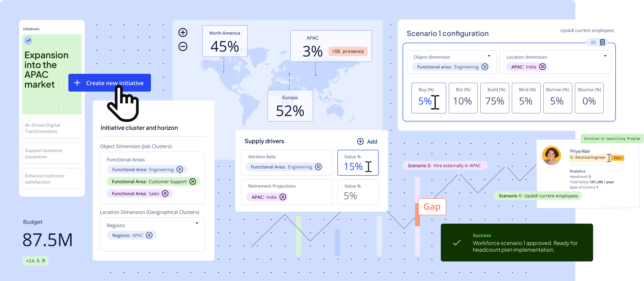Select Enhance customer satisfaction initiative
Screen dimensions: 644x281
click(x=52, y=179)
